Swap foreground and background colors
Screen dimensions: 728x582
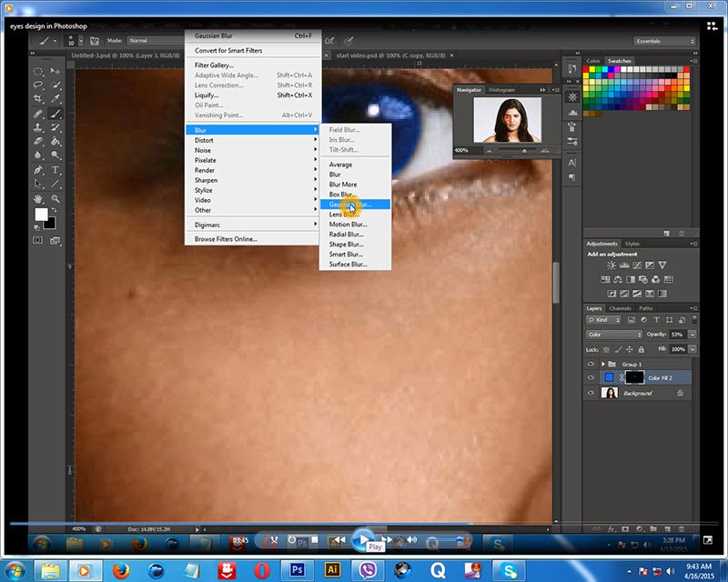(x=55, y=210)
